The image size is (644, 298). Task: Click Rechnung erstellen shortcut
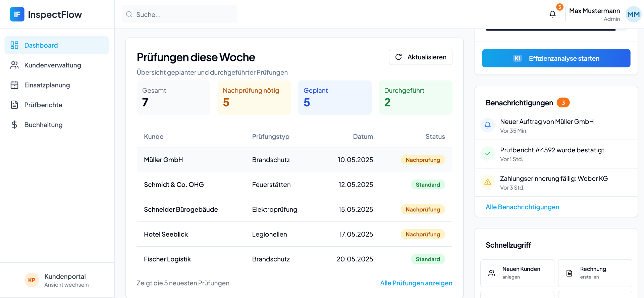(x=595, y=273)
